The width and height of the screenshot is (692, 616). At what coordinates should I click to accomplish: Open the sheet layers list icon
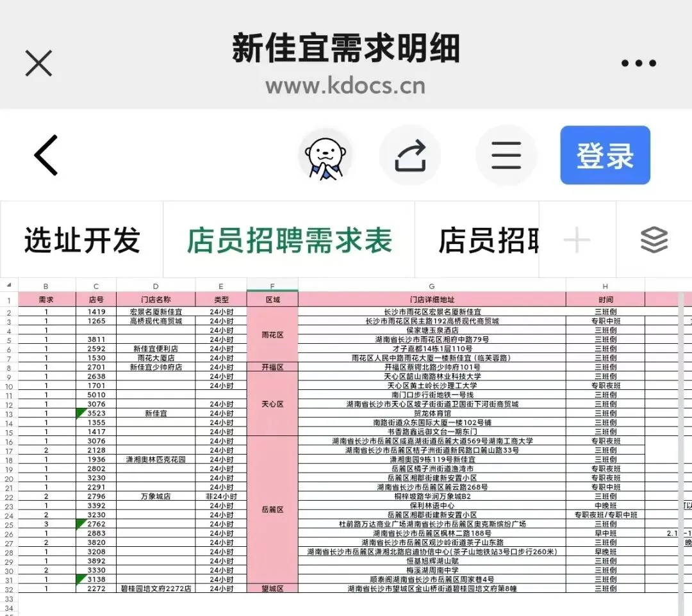point(654,240)
